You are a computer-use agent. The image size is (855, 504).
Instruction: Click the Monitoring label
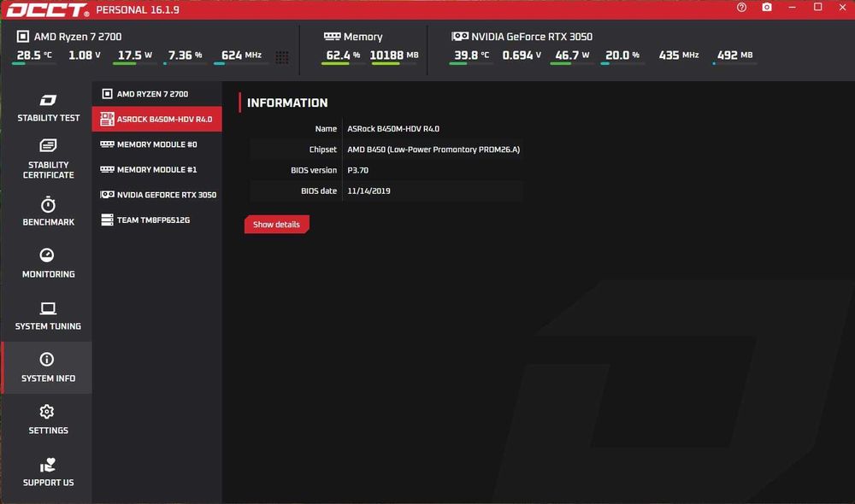coord(49,274)
